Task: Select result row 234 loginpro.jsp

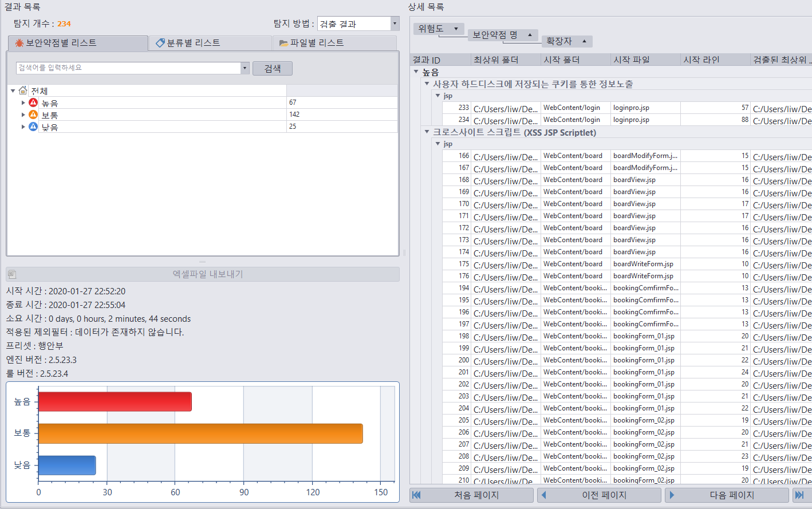Action: click(627, 120)
